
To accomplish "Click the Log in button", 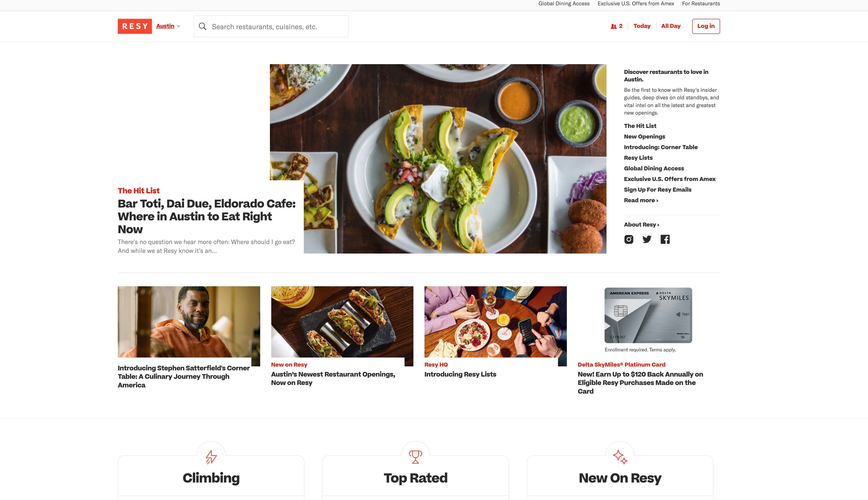I will click(706, 26).
